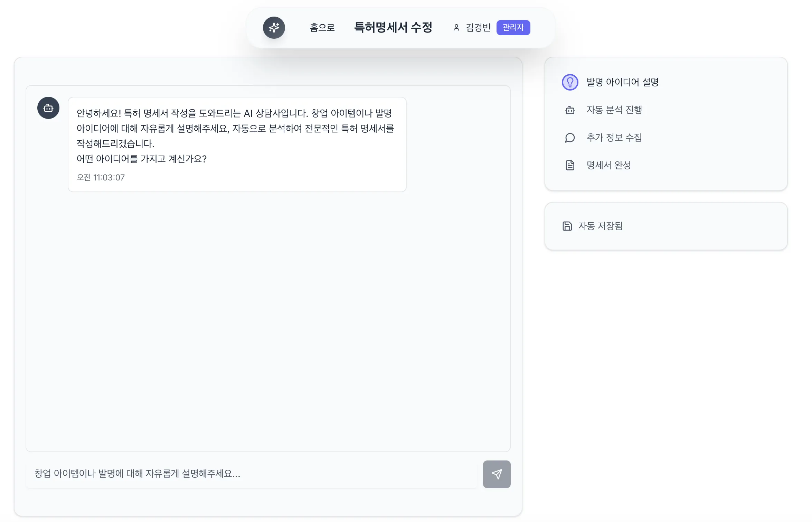
Task: Click the sparkle logo icon in header
Action: point(274,28)
